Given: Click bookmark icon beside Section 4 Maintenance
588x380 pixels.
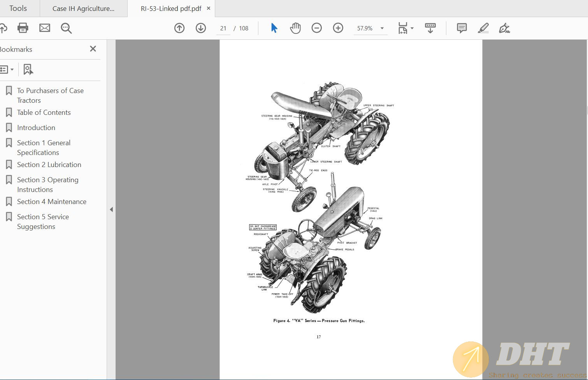Looking at the screenshot, I should (x=9, y=201).
